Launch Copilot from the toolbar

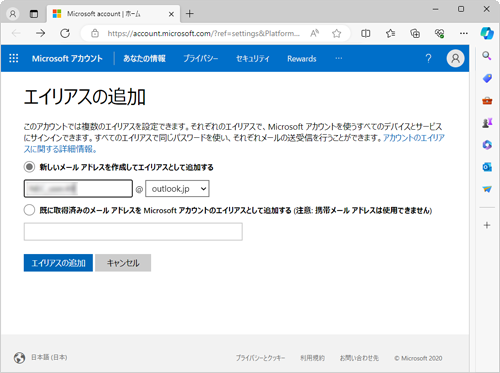click(x=487, y=33)
